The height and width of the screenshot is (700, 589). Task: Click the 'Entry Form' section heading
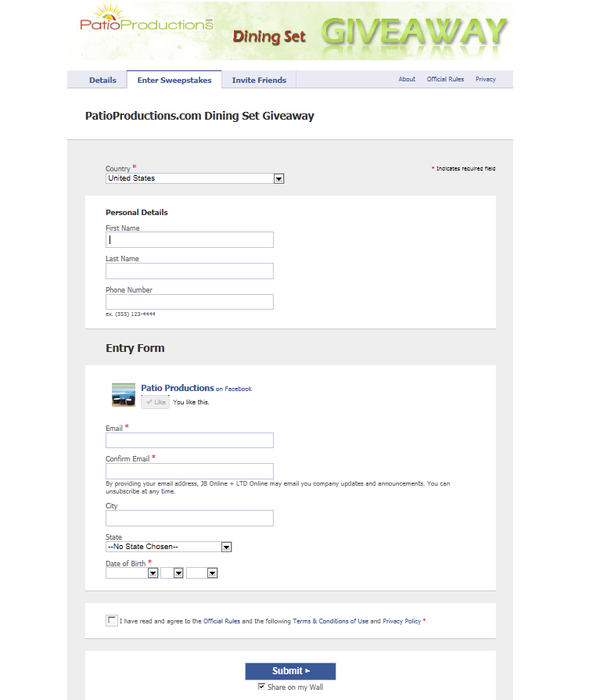pyautogui.click(x=135, y=348)
